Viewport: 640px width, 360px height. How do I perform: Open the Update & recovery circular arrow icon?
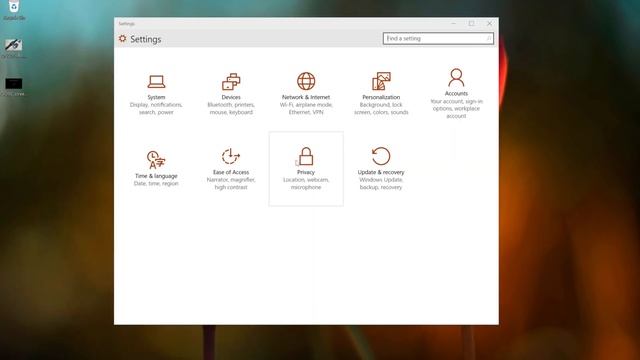click(381, 156)
